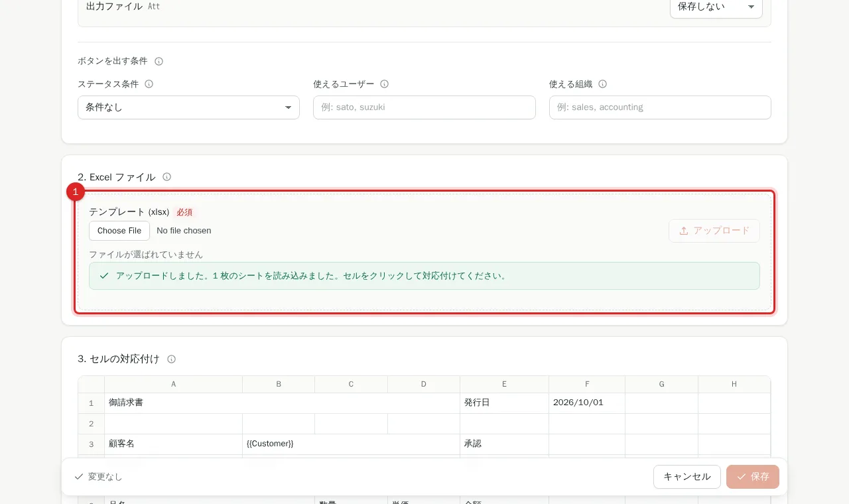This screenshot has width=849, height=504.
Task: Show help icon for 3. セルの対応付け
Action: 172,359
